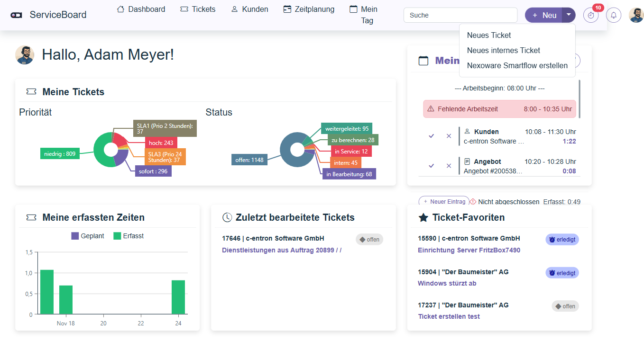The height and width of the screenshot is (341, 644).
Task: Click the Neuer Eintrag button
Action: (x=443, y=202)
